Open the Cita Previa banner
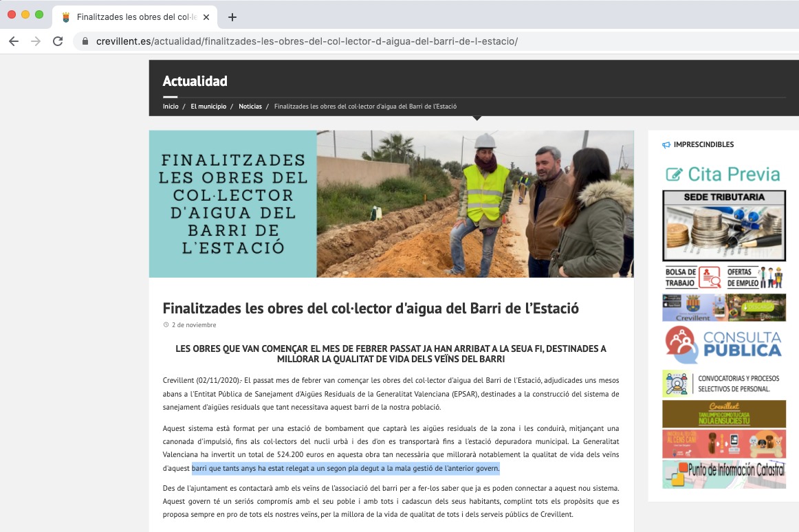 click(723, 174)
